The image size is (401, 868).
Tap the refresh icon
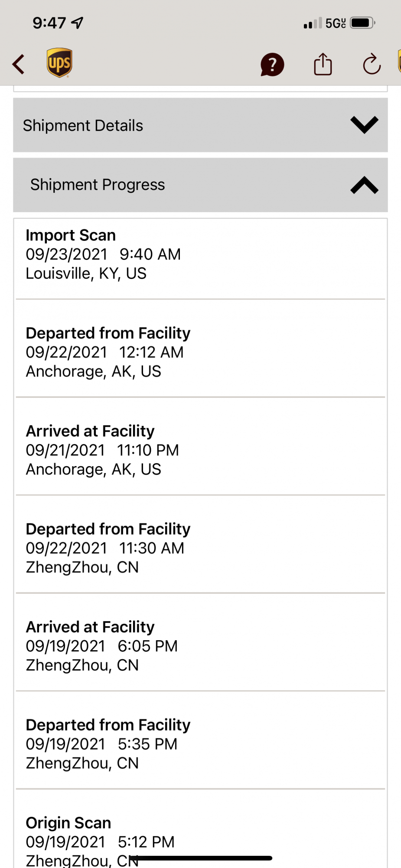pos(372,65)
